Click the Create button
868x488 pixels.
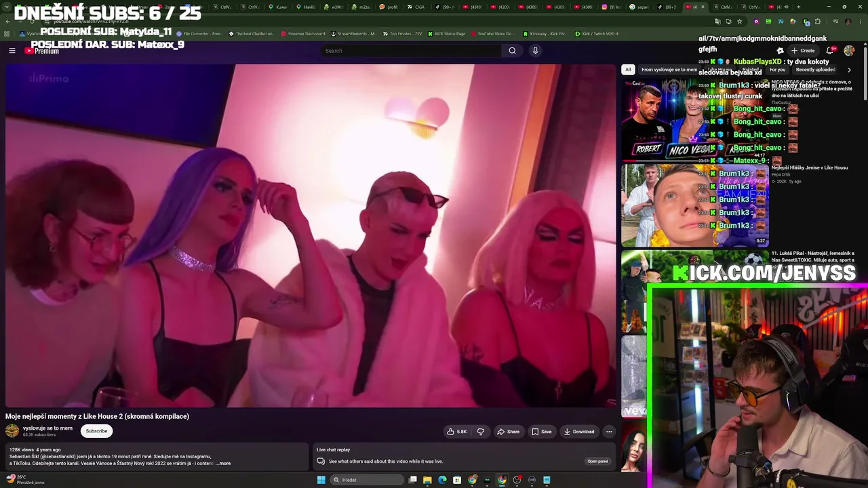coord(803,51)
